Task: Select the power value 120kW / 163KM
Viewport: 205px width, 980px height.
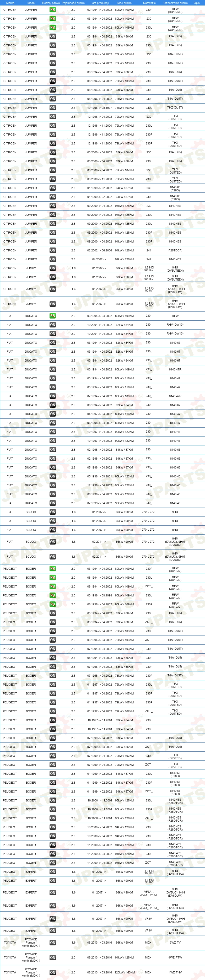Action: pos(124,972)
